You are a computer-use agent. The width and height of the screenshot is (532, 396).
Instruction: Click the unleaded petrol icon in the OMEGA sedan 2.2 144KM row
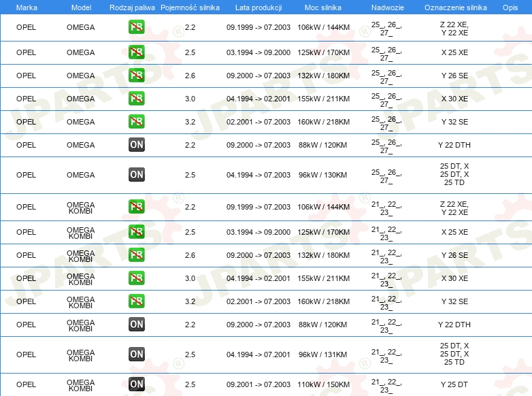pyautogui.click(x=136, y=27)
